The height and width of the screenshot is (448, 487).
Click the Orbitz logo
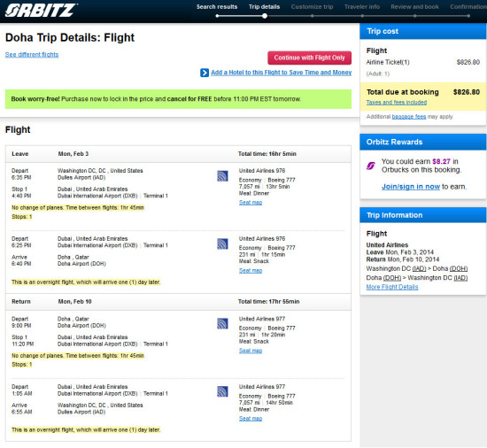41,11
